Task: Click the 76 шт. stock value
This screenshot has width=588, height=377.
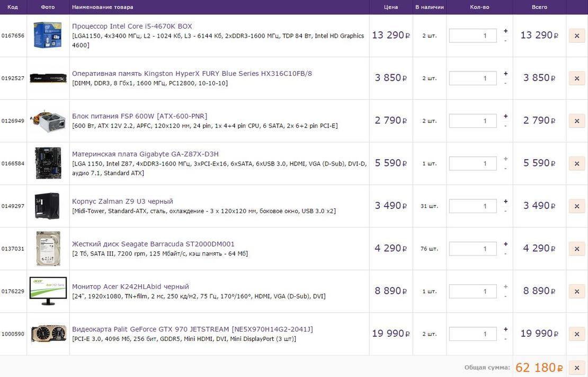Action: click(430, 249)
